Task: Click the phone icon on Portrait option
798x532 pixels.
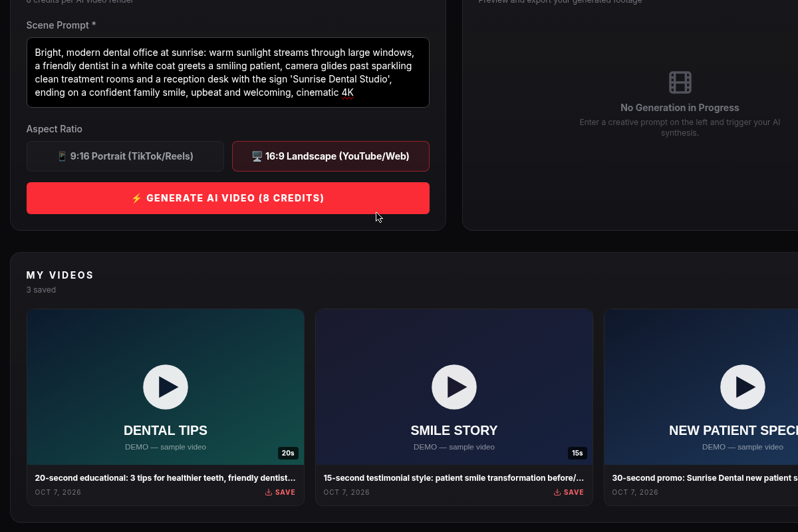Action: point(62,156)
